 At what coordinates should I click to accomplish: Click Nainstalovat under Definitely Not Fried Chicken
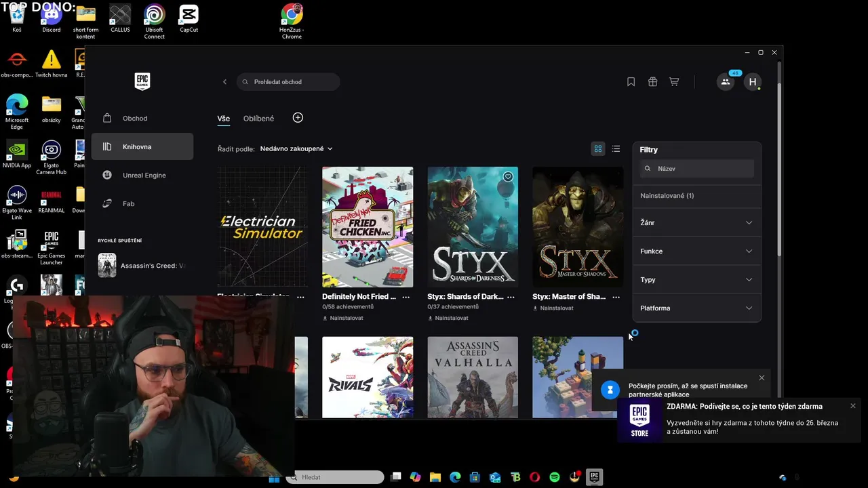[x=342, y=318]
